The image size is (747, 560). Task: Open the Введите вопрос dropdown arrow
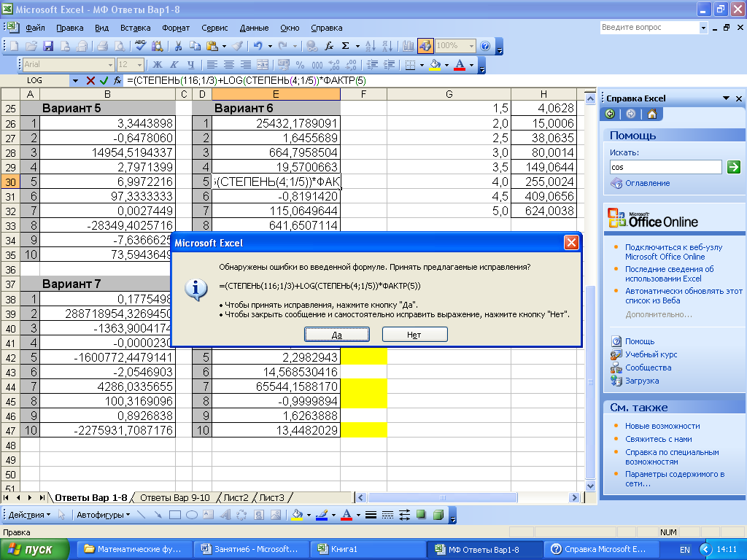[704, 28]
